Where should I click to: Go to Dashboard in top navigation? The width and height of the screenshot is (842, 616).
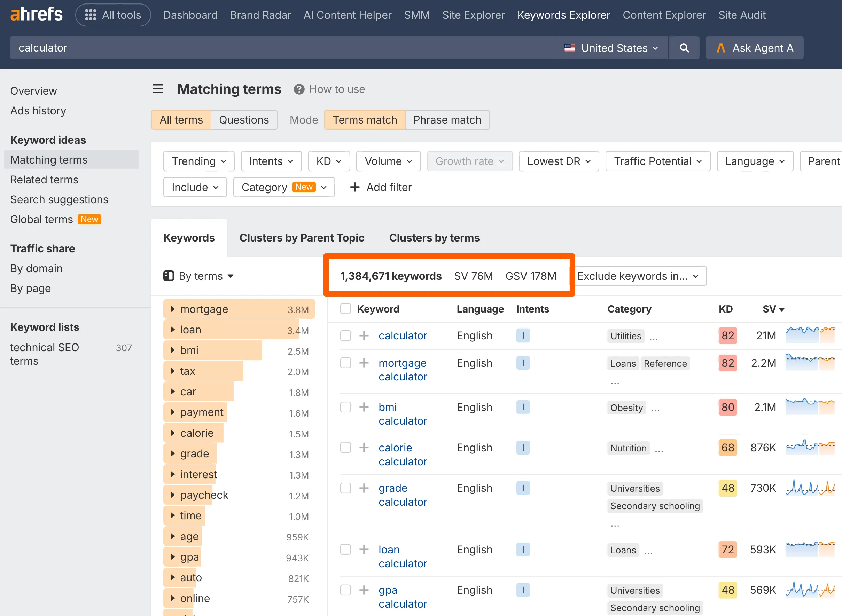(x=190, y=15)
